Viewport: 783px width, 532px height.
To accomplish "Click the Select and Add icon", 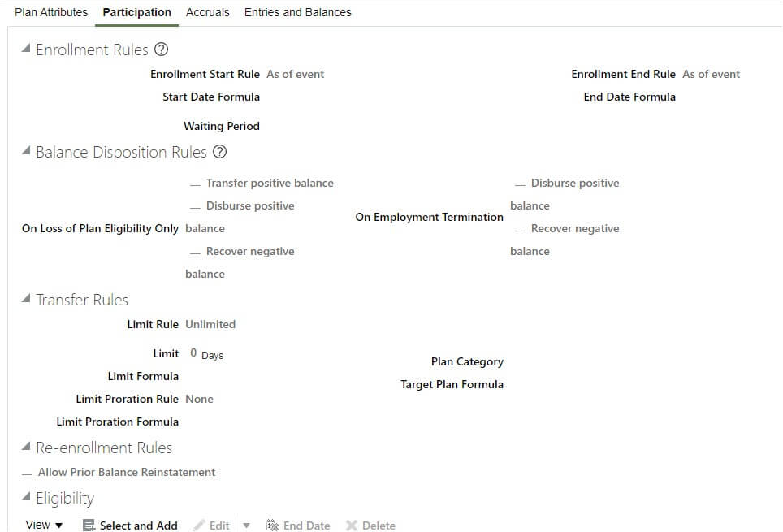I will point(89,525).
